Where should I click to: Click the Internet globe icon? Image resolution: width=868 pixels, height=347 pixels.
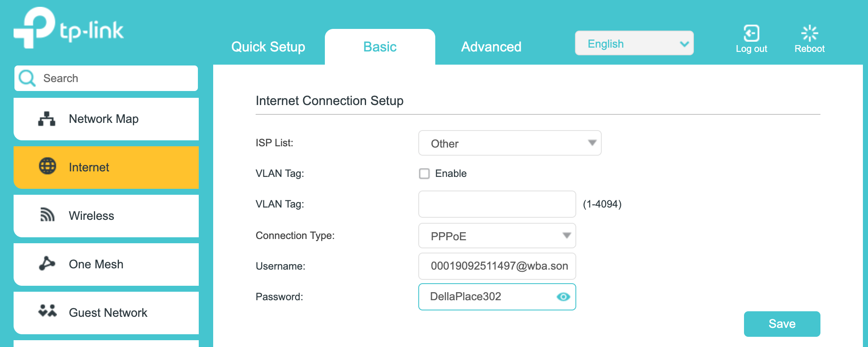(x=48, y=166)
